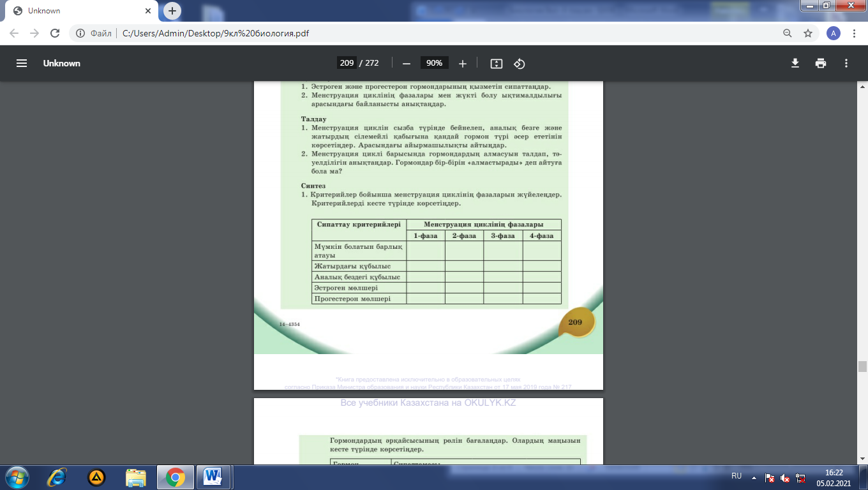
Task: Open the network status tray icon
Action: pyautogui.click(x=800, y=477)
